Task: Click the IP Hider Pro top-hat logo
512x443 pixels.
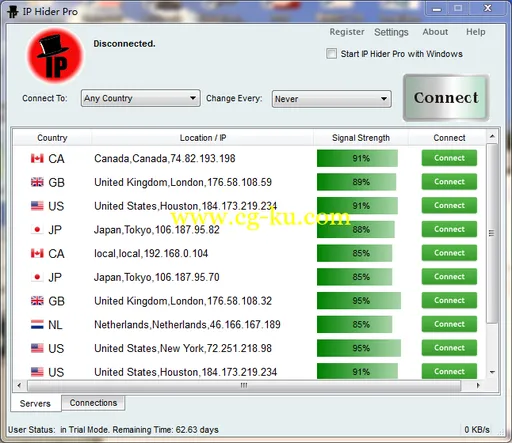Action: click(55, 56)
